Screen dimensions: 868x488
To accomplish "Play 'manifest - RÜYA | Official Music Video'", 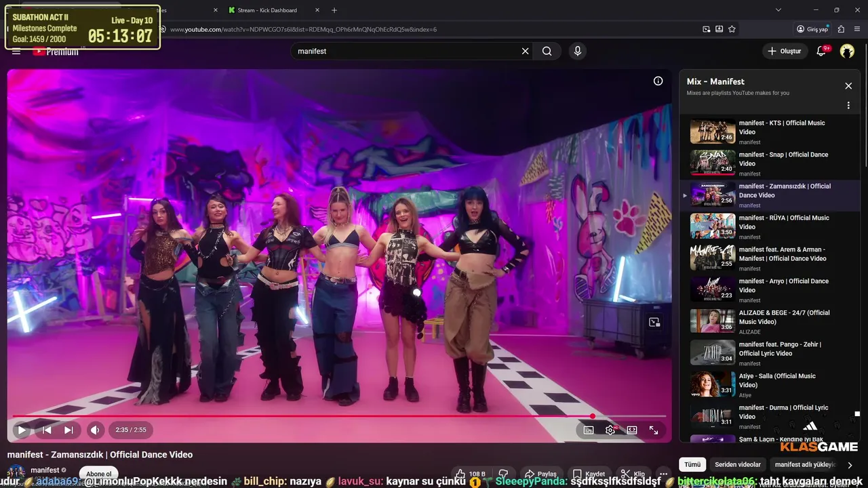I will click(770, 226).
